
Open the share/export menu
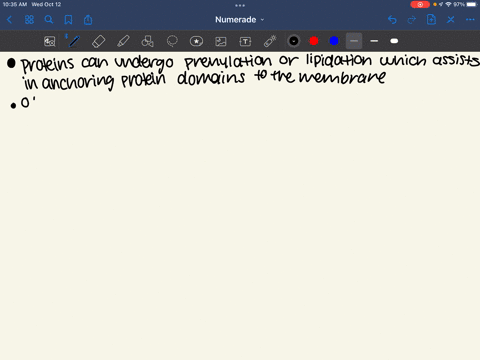(x=88, y=20)
